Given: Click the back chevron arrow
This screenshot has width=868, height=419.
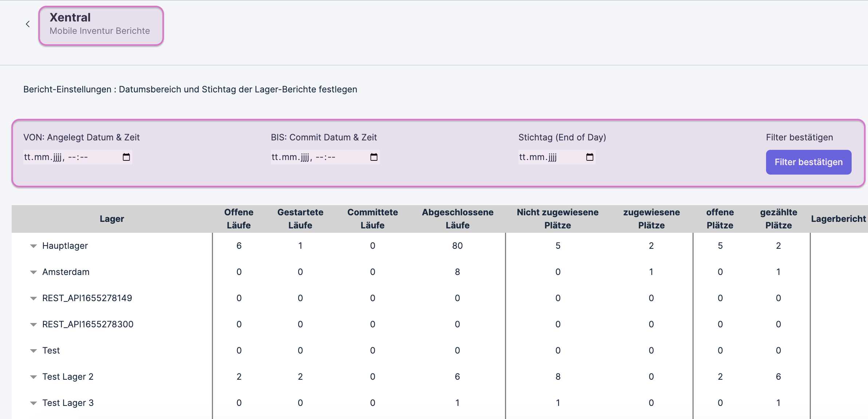Looking at the screenshot, I should coord(28,24).
